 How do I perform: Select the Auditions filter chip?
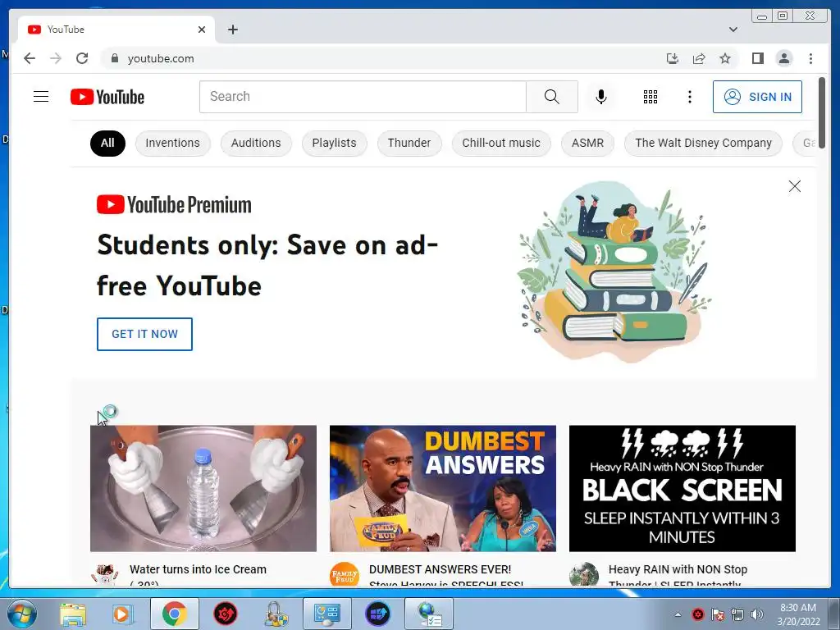click(x=256, y=143)
